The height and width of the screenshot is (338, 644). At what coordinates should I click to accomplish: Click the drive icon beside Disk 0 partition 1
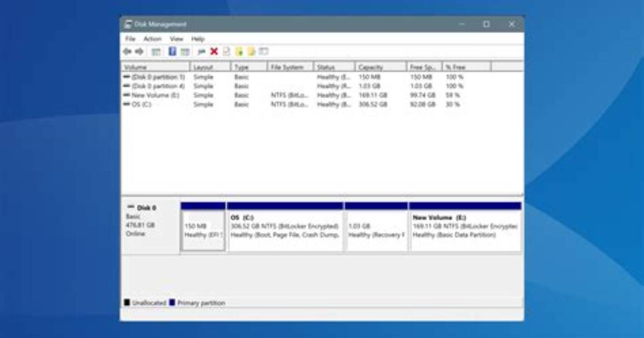[x=127, y=77]
